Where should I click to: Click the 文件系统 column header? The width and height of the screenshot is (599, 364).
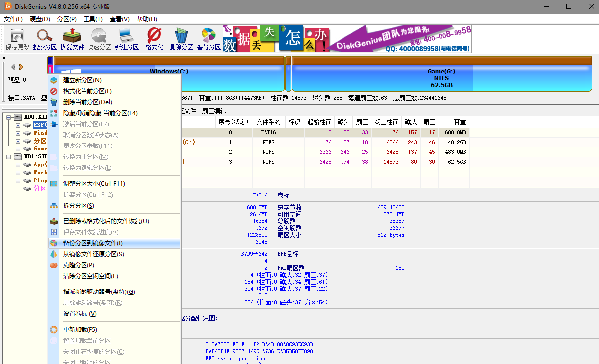[x=269, y=122]
